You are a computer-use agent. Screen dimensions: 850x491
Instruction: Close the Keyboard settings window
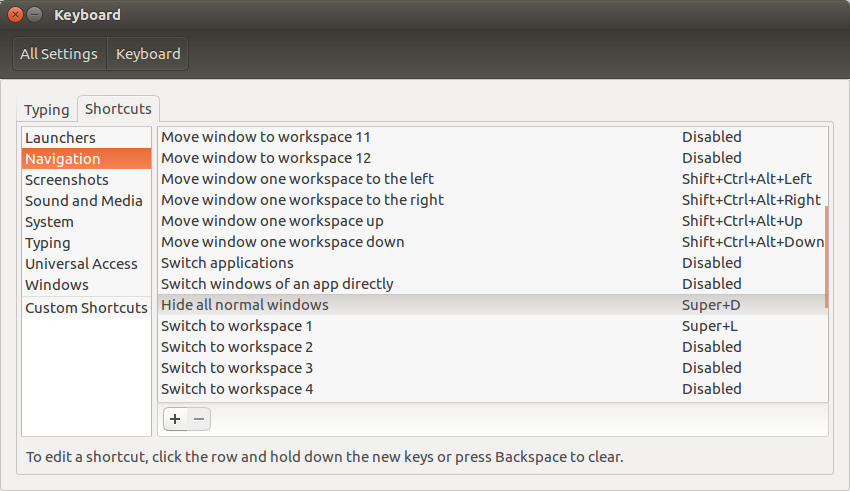16,15
